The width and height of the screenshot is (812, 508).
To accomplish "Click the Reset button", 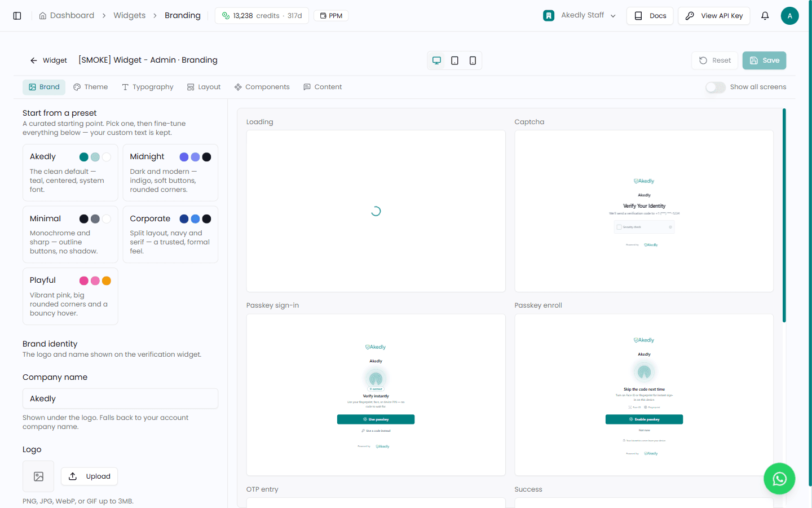I will point(714,60).
